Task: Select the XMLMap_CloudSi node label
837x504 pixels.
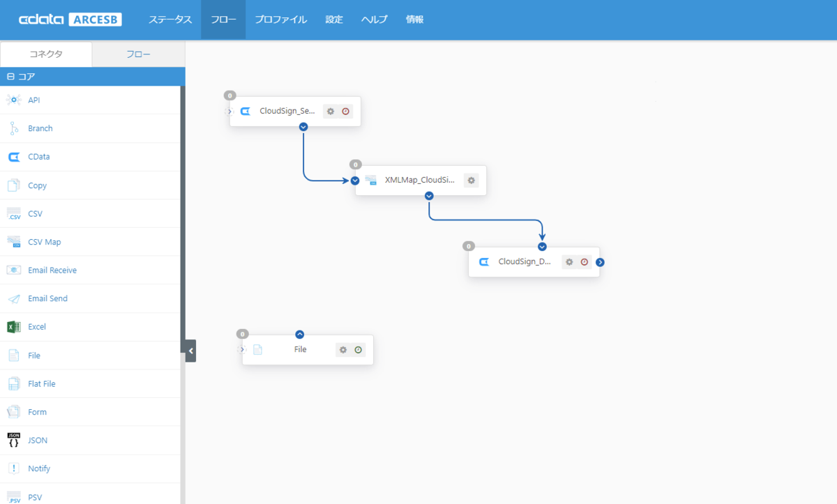Action: point(420,181)
